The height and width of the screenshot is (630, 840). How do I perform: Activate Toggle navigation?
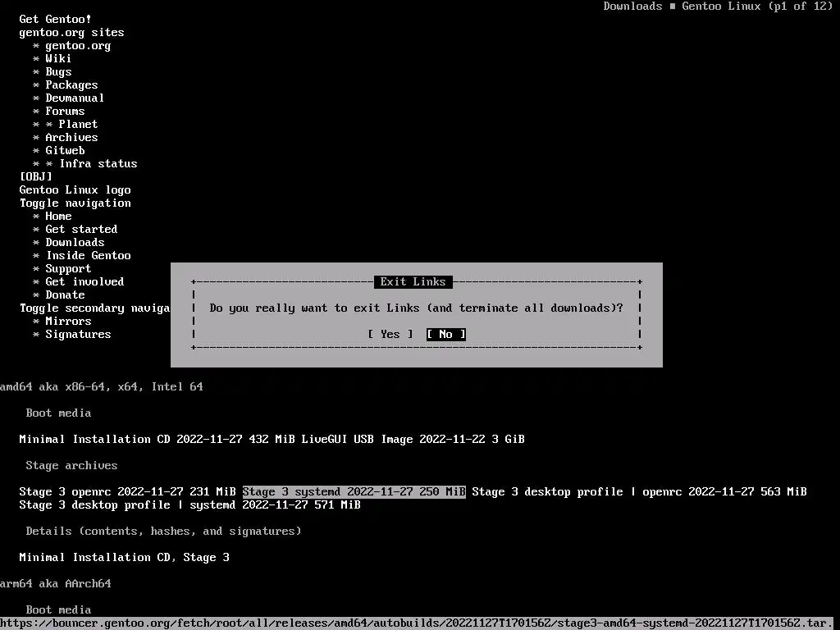75,203
